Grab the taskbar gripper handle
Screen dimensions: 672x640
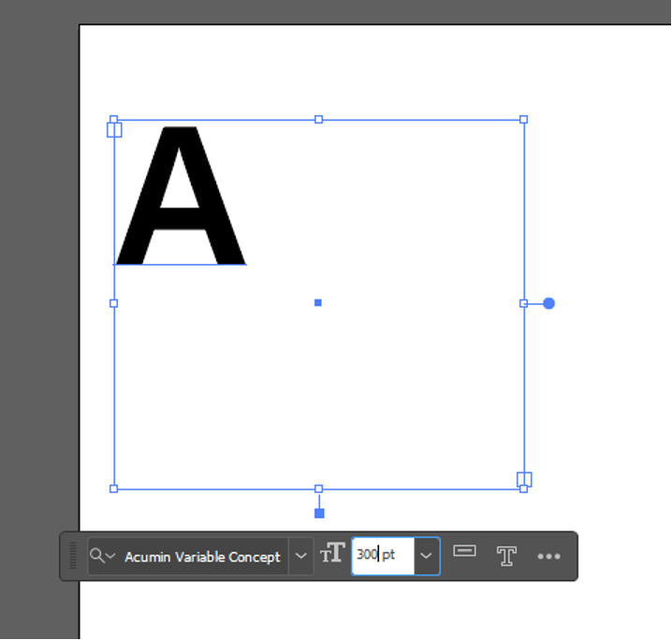coord(73,556)
